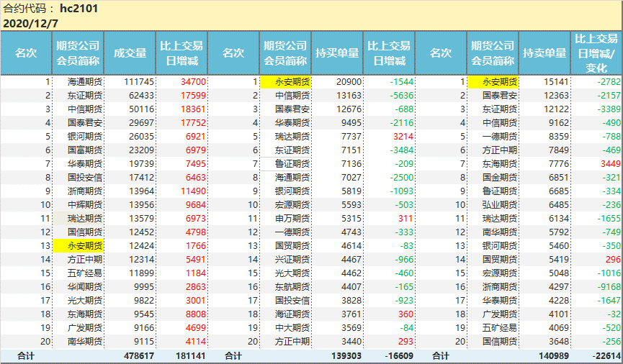This screenshot has height=364, width=623.
Task: Click the 成交量 column header
Action: click(x=130, y=53)
